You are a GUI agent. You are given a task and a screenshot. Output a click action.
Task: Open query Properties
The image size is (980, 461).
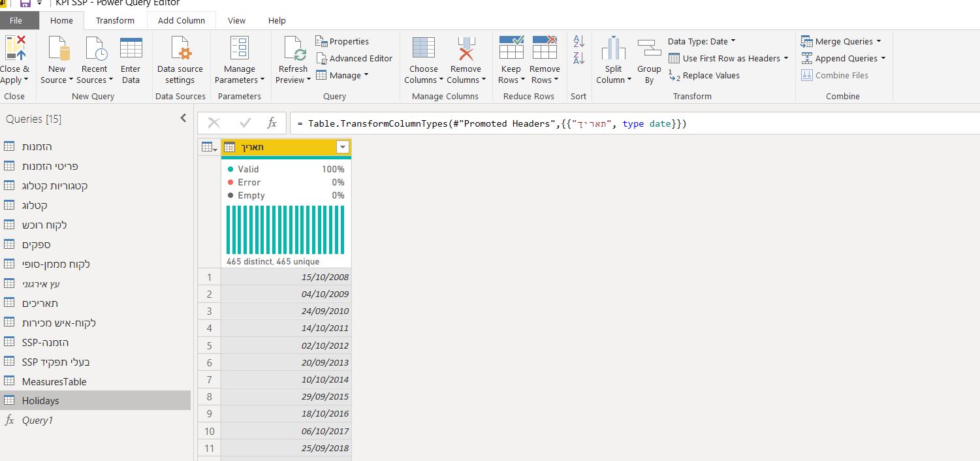point(343,41)
